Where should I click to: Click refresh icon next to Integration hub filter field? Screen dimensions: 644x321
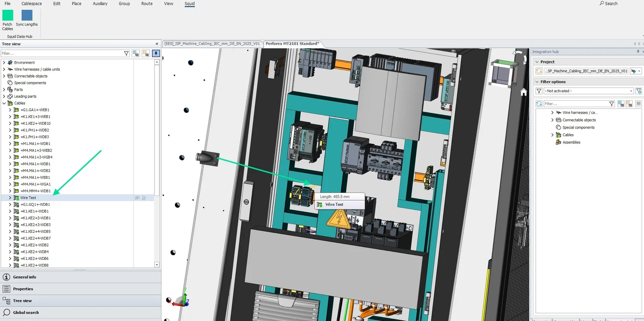(539, 104)
